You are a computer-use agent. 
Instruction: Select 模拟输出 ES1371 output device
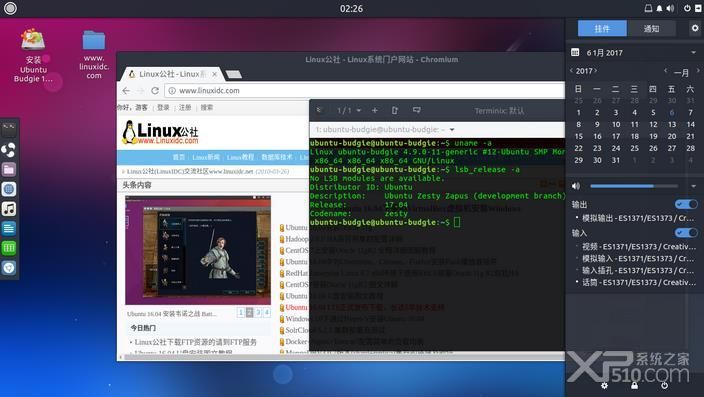coord(635,218)
